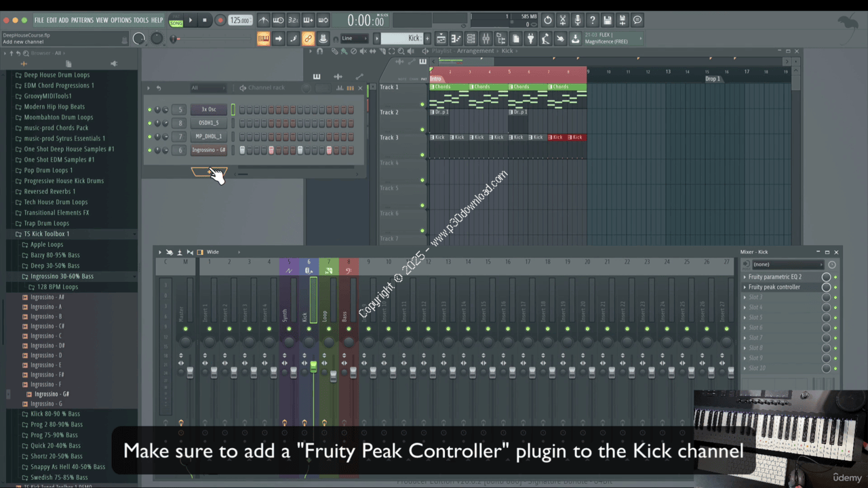Screen dimensions: 868x488
Task: Click the red Record button
Action: (220, 20)
